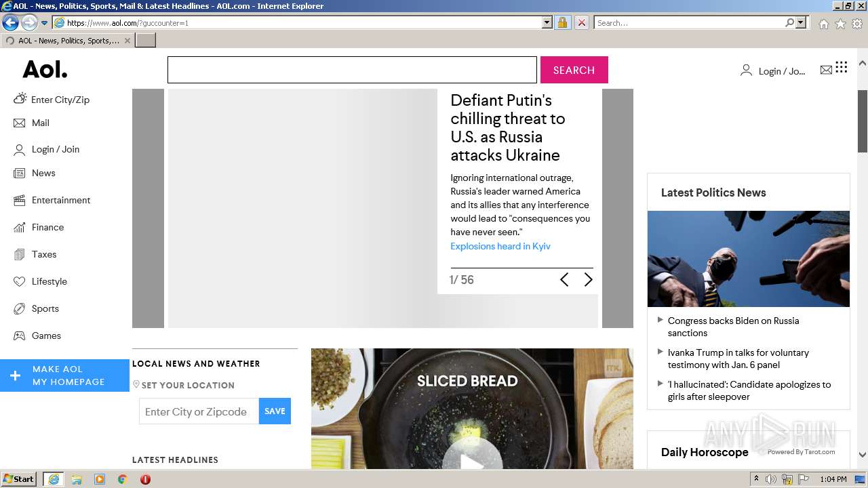Click the security lock icon in the address bar
The width and height of the screenshot is (868, 488).
(x=562, y=22)
